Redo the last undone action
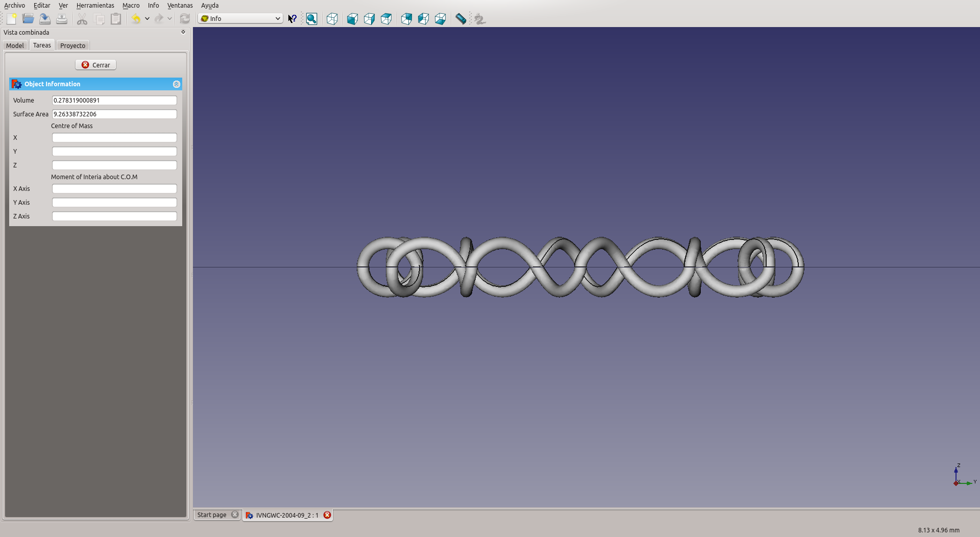This screenshot has height=537, width=980. pos(159,19)
